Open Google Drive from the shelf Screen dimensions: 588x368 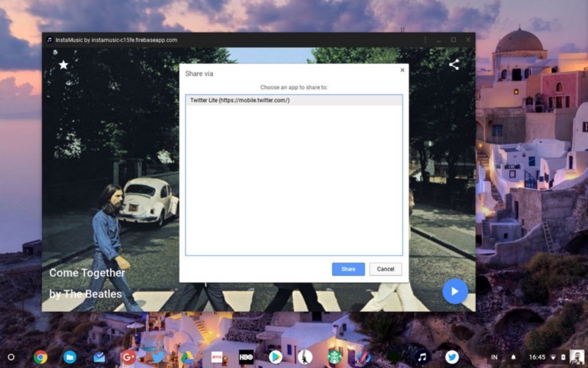click(x=187, y=357)
